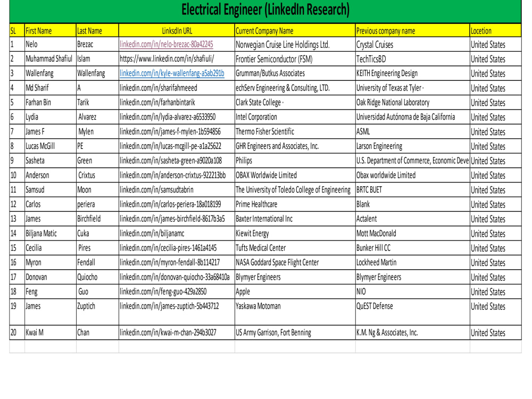
Task: Click the cell 'Norwegian Cruise Line Holdings Ltd.'
Action: (295, 45)
